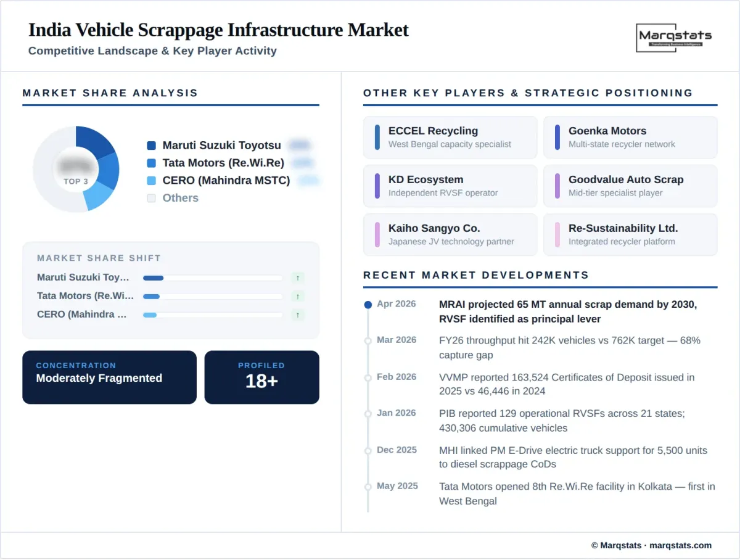Screen dimensions: 740x560
Task: Click the Maruti Suzuki share shift bar
Action: [213, 278]
